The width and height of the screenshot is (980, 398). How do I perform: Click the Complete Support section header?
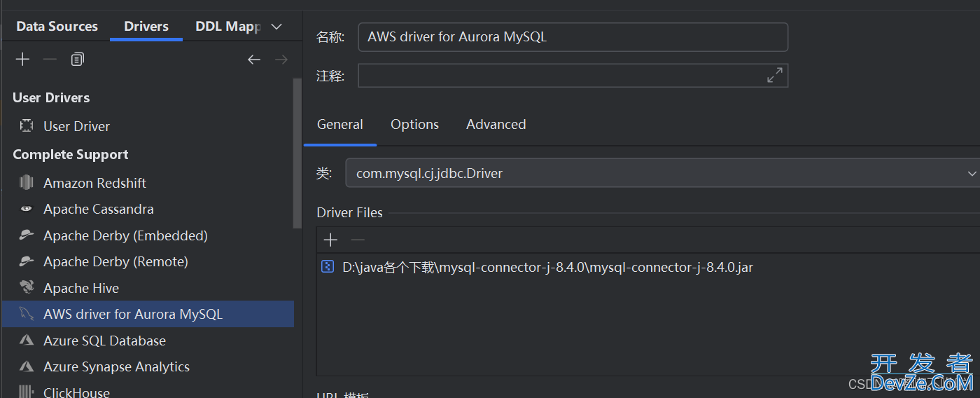pyautogui.click(x=71, y=155)
